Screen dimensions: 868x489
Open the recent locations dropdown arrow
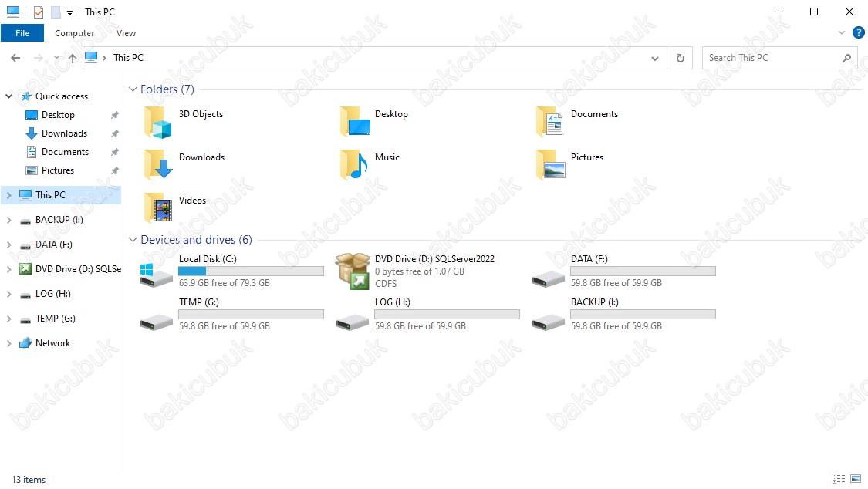pyautogui.click(x=57, y=58)
